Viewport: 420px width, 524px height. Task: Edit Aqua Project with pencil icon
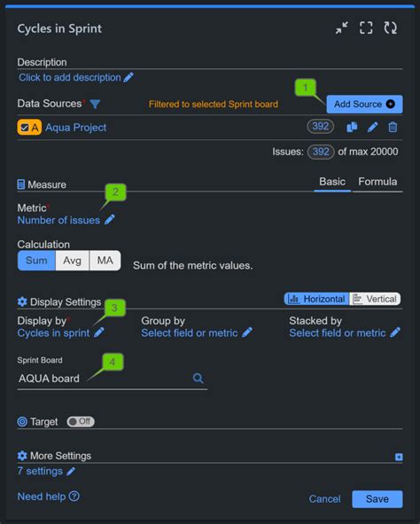tap(372, 127)
